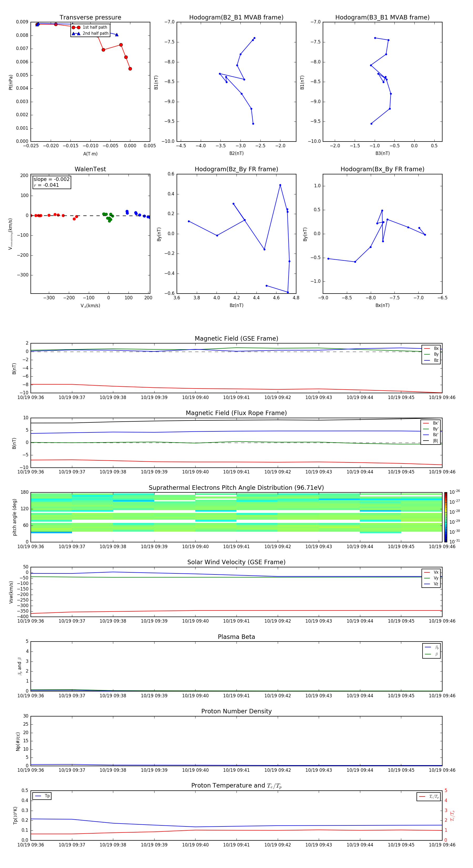Click the 'Vx' entry in the velocity legend
Image resolution: width=473 pixels, height=868 pixels.
click(x=431, y=572)
